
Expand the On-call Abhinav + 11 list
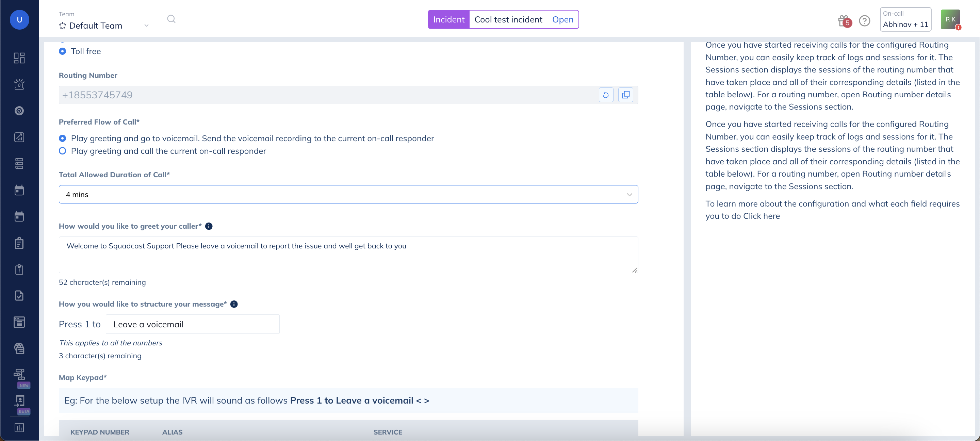tap(905, 19)
